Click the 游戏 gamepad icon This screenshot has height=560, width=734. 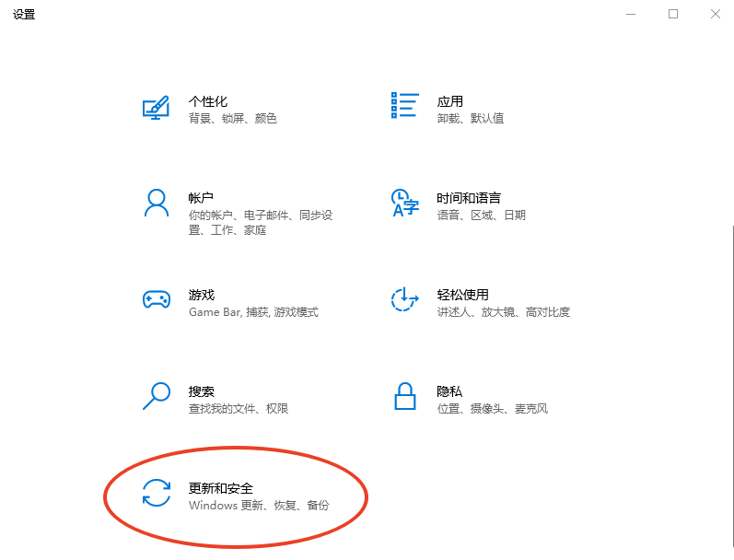click(157, 299)
